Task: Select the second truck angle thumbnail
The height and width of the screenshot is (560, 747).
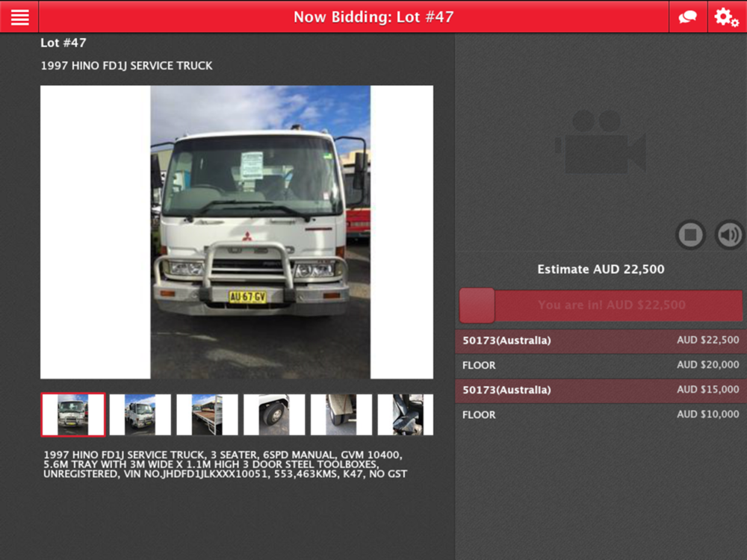Action: pos(140,414)
